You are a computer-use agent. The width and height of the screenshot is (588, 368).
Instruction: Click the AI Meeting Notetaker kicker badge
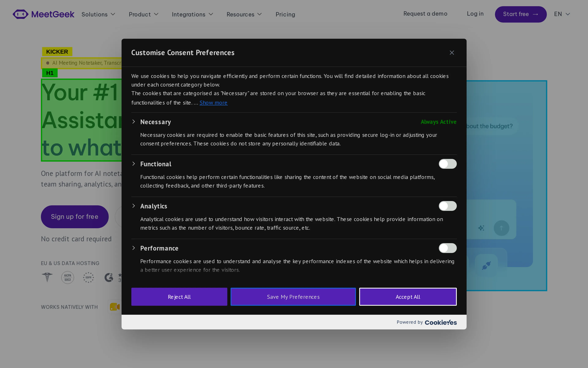[81, 63]
